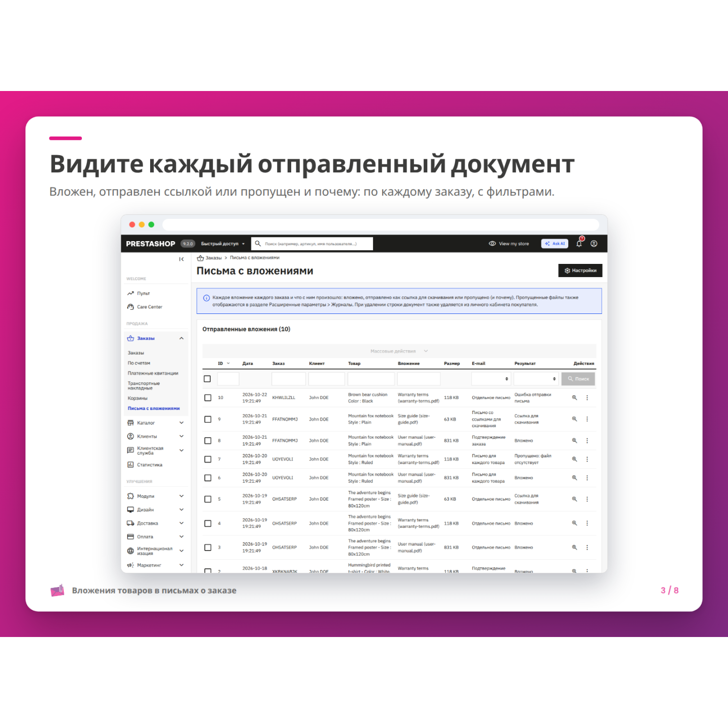View details magnifier for row ID 7

tap(574, 460)
